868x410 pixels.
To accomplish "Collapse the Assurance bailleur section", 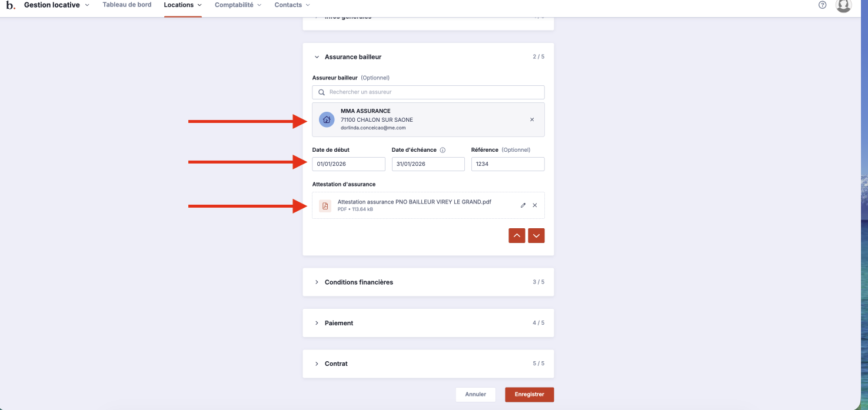I will coord(317,57).
